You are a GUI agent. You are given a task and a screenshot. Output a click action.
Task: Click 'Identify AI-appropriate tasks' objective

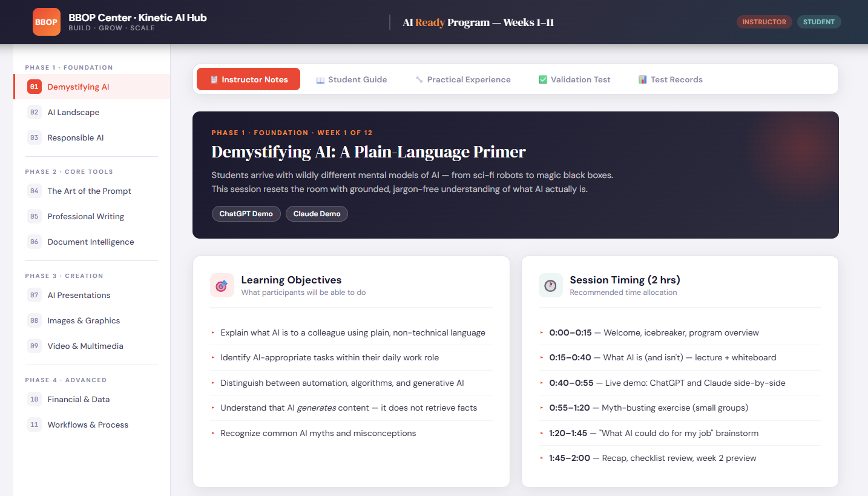pos(351,357)
